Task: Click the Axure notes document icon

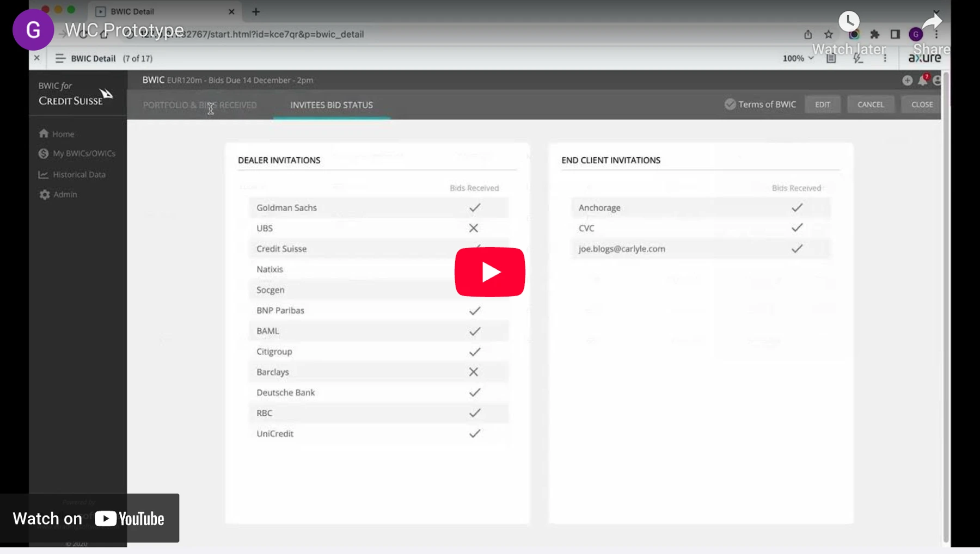Action: click(x=831, y=58)
